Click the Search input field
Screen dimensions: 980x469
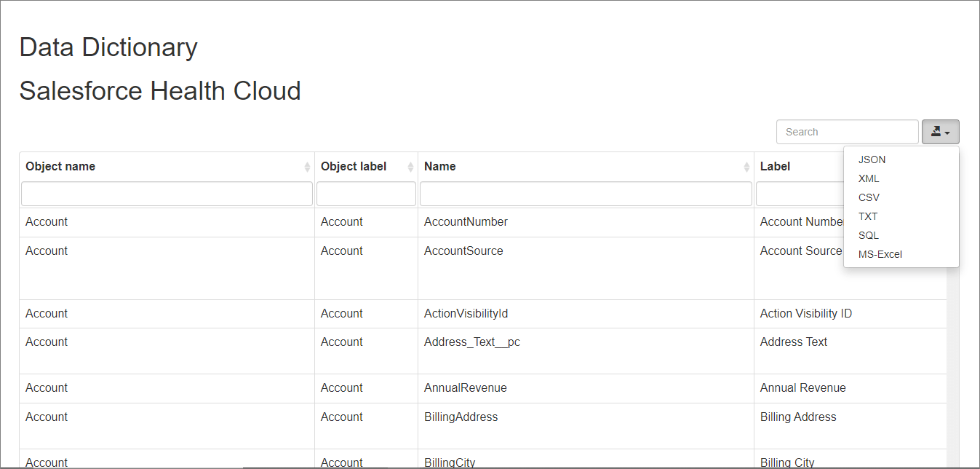[848, 132]
